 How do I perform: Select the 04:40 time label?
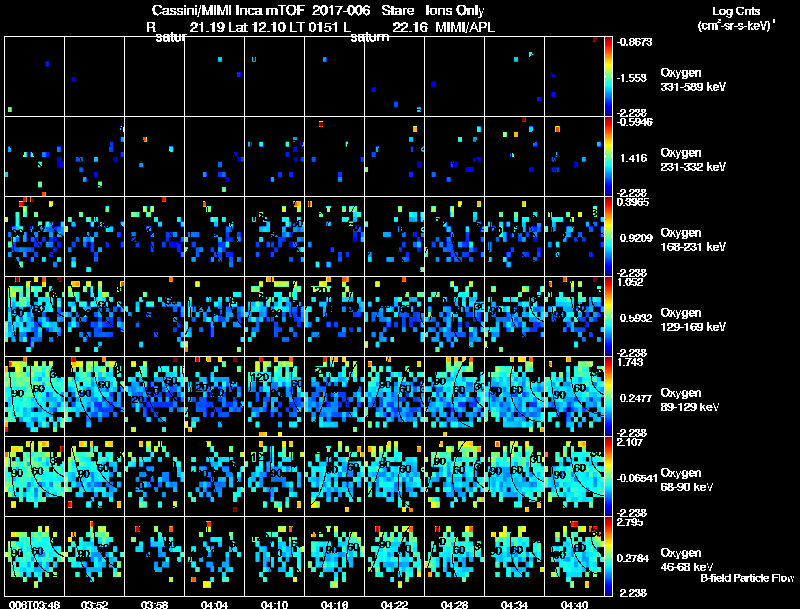[x=574, y=605]
